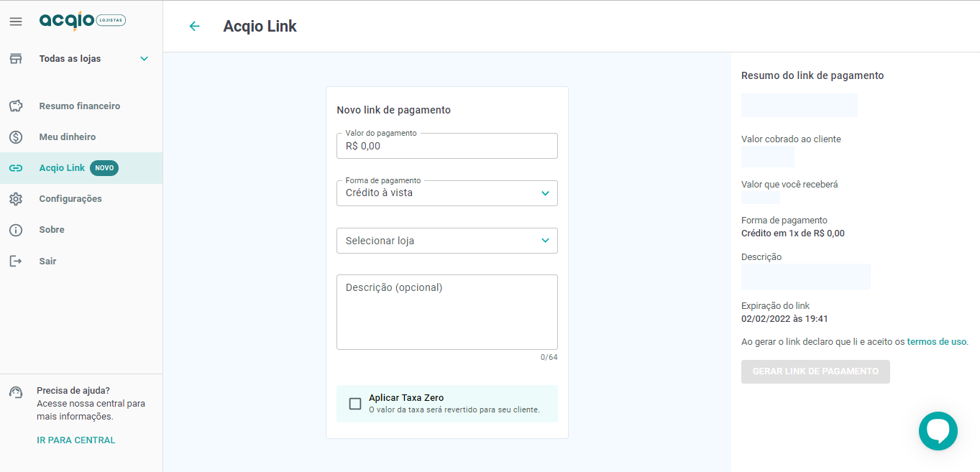Click the chain link Acqio Link icon
Screen dimensions: 980x472
pyautogui.click(x=16, y=168)
